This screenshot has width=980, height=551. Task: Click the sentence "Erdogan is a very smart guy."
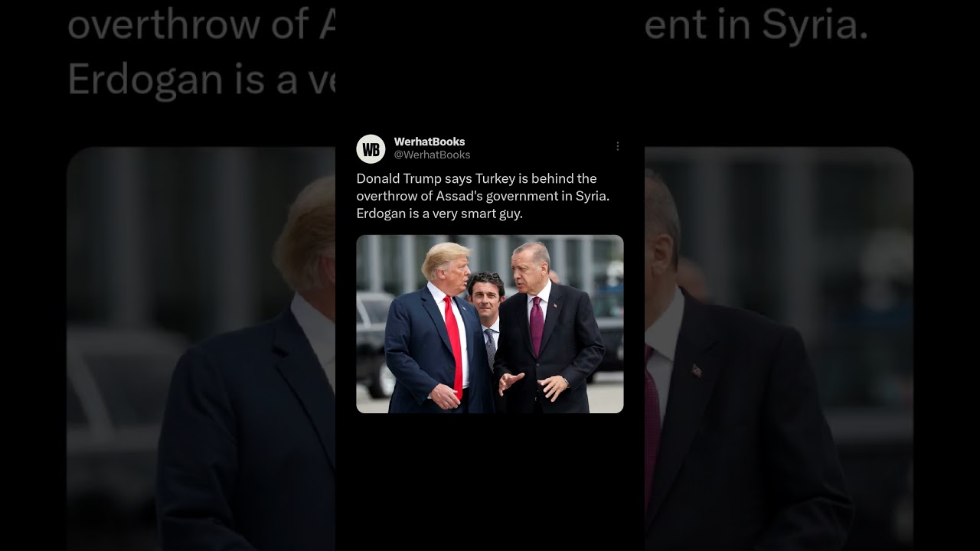[x=439, y=214]
